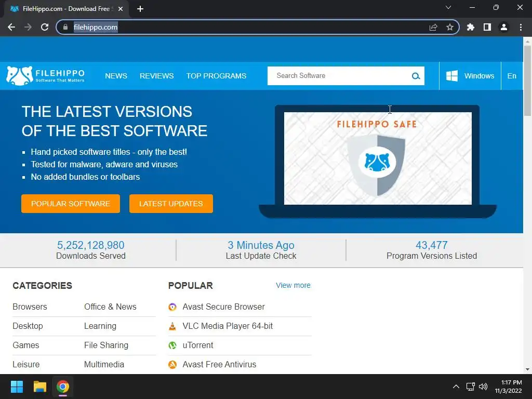The height and width of the screenshot is (399, 532).
Task: Open File Explorer from the taskbar
Action: (x=39, y=387)
